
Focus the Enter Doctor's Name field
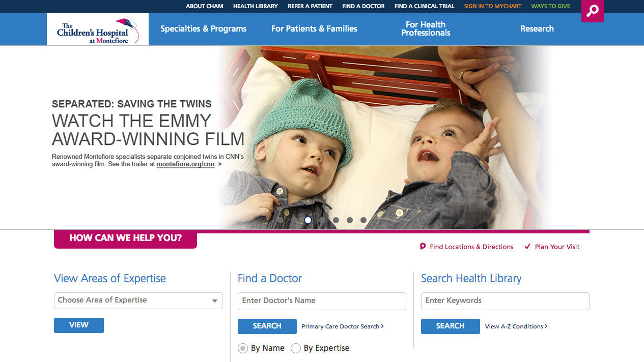322,301
